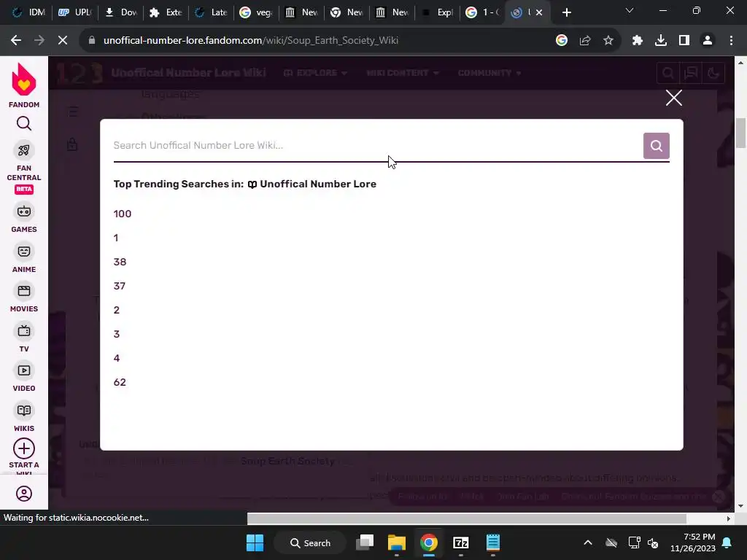Select trending search 37
Image resolution: width=747 pixels, height=560 pixels.
(x=120, y=286)
